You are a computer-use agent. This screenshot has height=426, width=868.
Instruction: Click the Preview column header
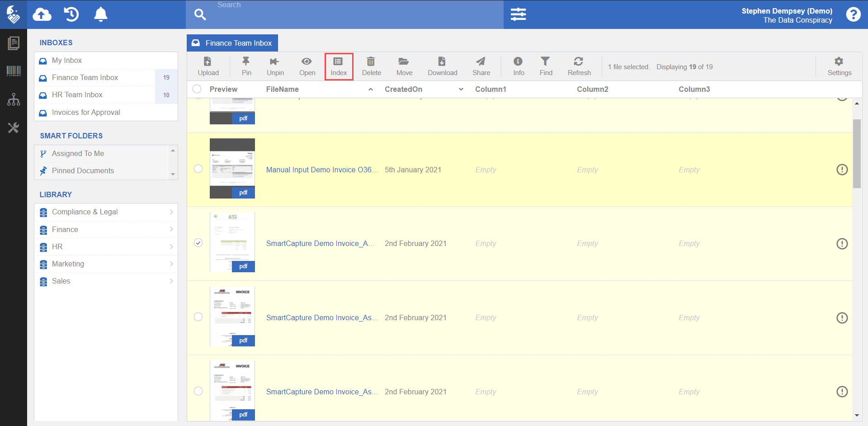click(223, 89)
